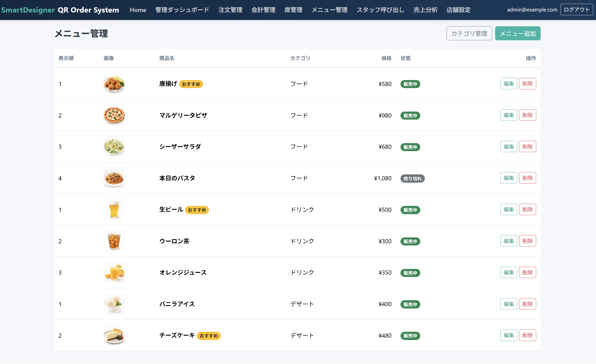Click the 唐揚げ fried chicken thumbnail
The width and height of the screenshot is (596, 364).
pyautogui.click(x=114, y=84)
